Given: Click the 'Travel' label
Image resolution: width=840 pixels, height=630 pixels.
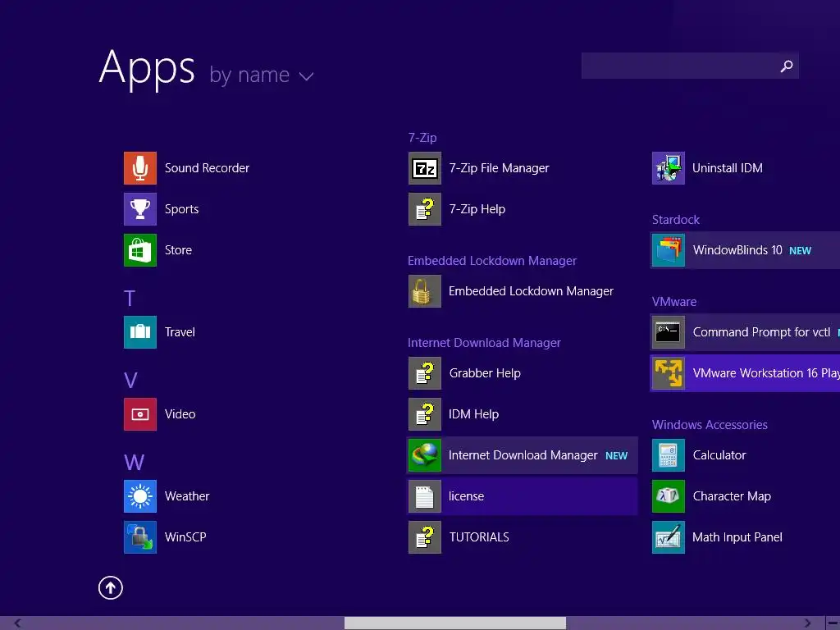Looking at the screenshot, I should click(x=180, y=331).
